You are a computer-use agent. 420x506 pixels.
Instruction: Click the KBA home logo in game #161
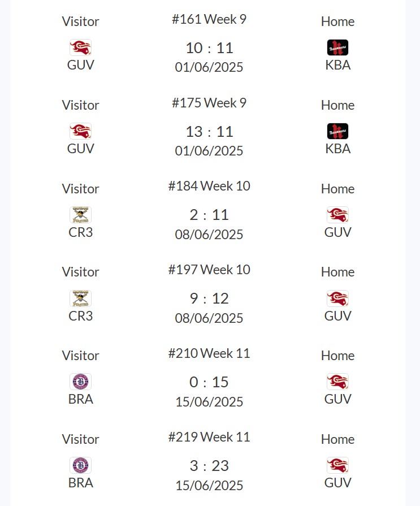pyautogui.click(x=337, y=47)
